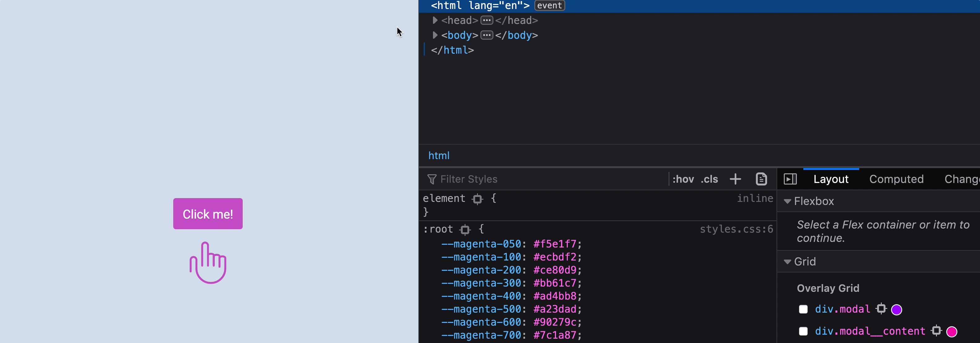This screenshot has width=980, height=343.
Task: Switch to the Computed tab
Action: coord(896,179)
